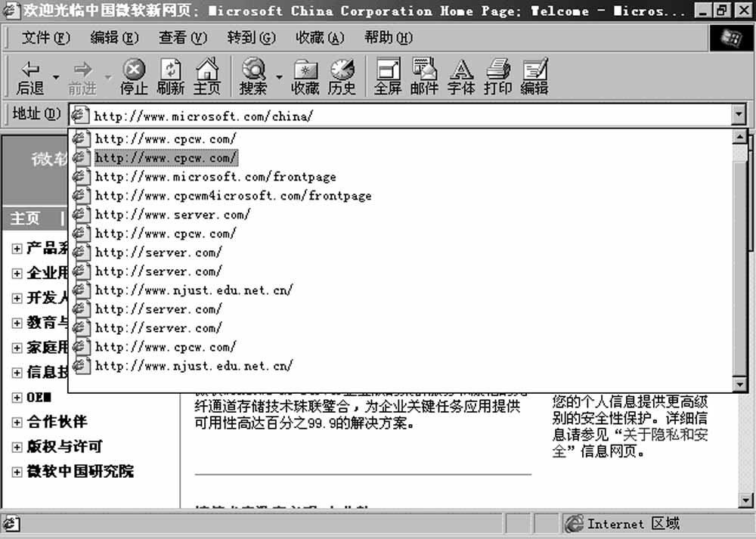Expand the 版权与许可 tree node

coord(17,447)
